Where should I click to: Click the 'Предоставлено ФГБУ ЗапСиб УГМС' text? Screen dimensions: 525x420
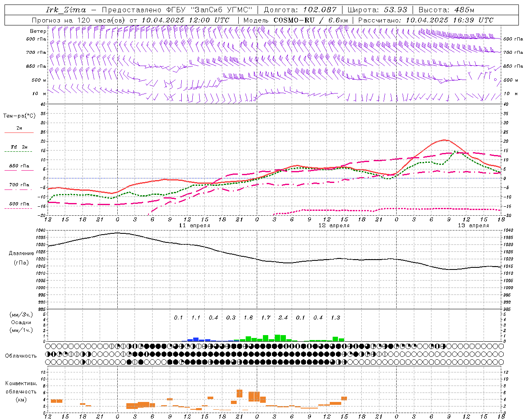[177, 10]
